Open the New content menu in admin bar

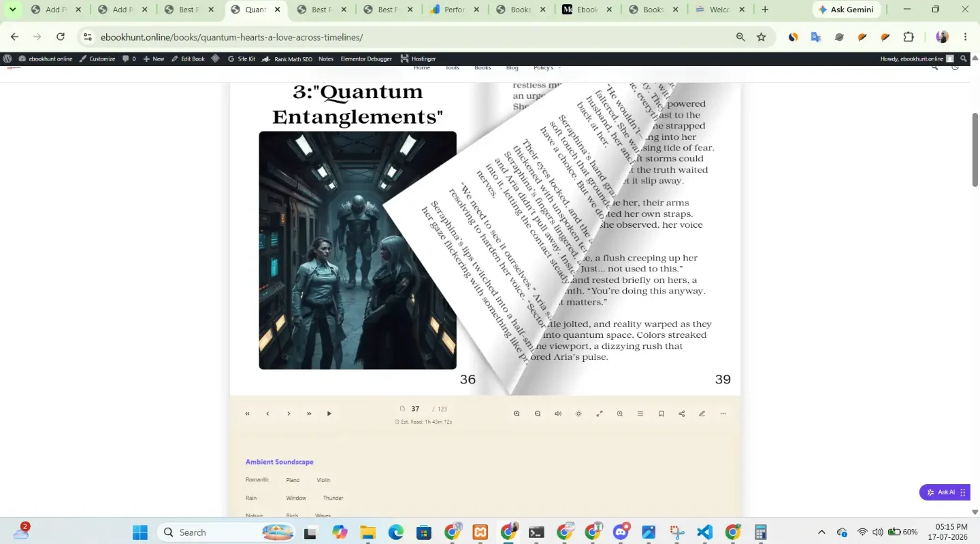153,59
